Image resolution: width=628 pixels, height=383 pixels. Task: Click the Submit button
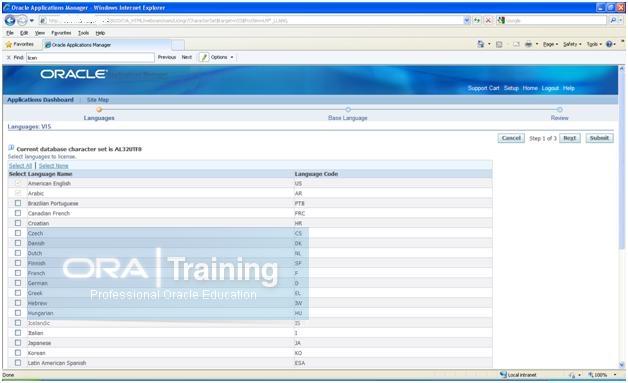(599, 138)
